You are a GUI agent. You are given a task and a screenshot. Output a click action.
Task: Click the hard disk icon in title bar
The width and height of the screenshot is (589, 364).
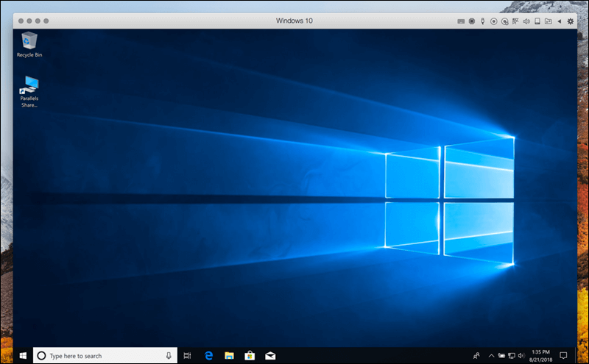coord(537,21)
